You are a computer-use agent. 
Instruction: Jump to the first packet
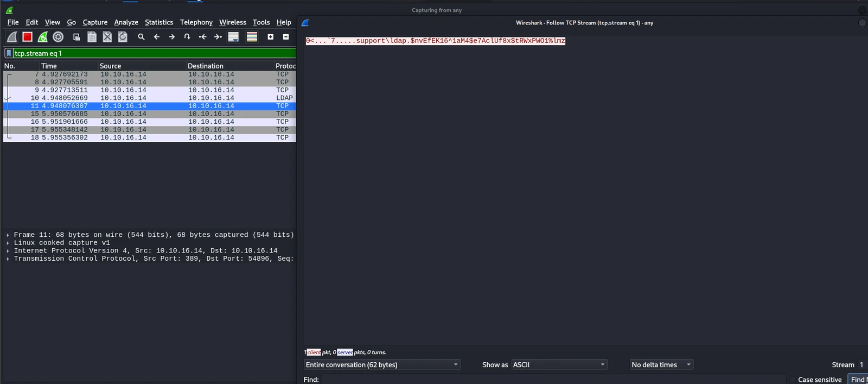tap(203, 37)
